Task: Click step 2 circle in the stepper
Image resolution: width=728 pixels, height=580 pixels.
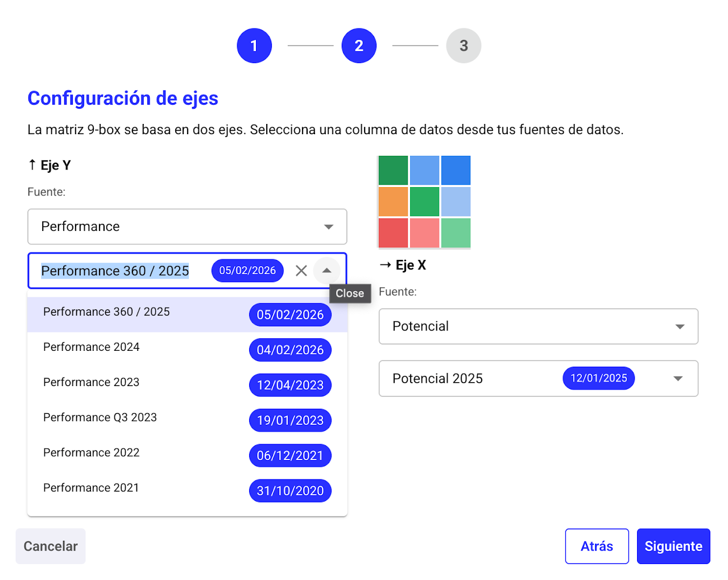Action: click(x=359, y=45)
